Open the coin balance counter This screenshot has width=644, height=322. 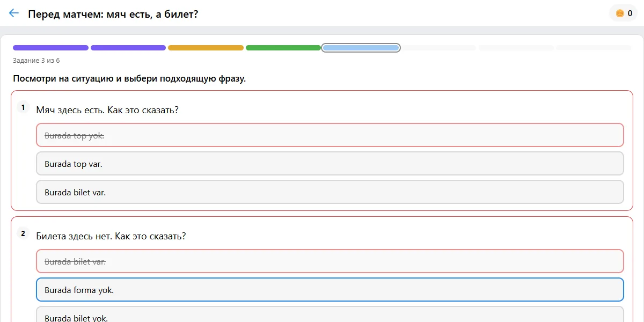pyautogui.click(x=624, y=13)
